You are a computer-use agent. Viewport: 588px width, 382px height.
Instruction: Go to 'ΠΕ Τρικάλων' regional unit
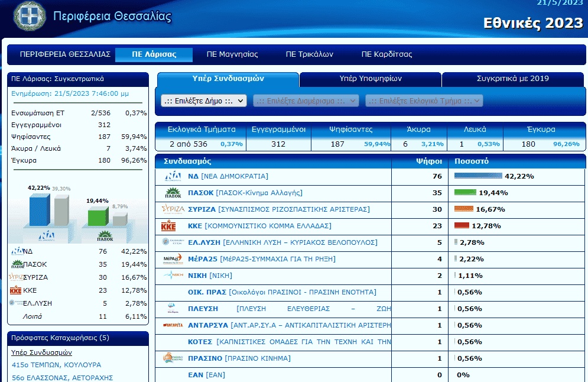(310, 54)
